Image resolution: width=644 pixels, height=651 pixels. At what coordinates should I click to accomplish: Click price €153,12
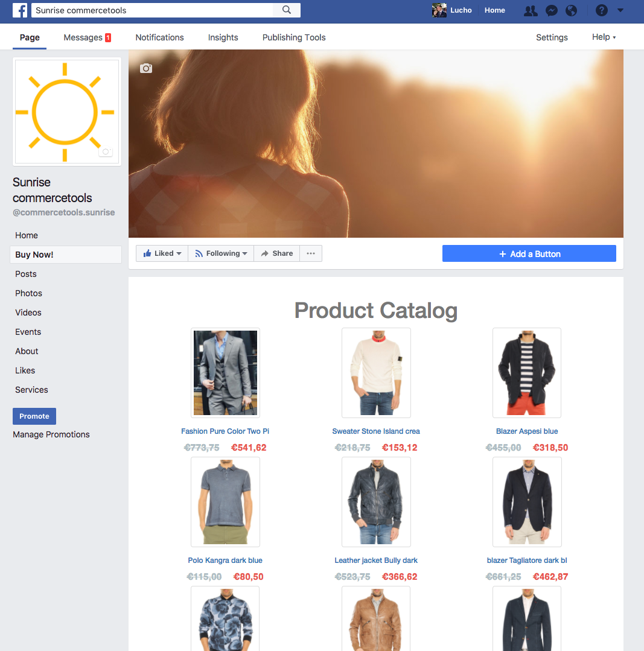(x=400, y=448)
